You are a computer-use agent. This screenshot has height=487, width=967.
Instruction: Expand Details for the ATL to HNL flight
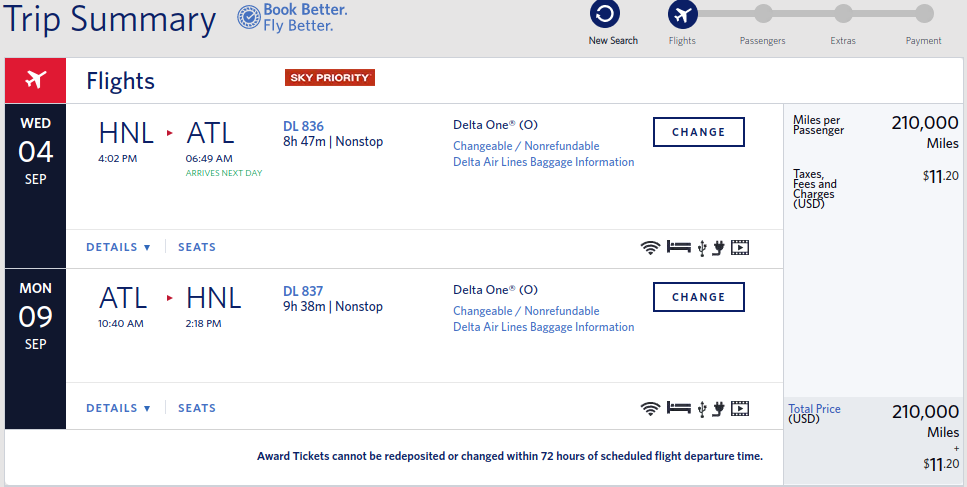(x=118, y=408)
